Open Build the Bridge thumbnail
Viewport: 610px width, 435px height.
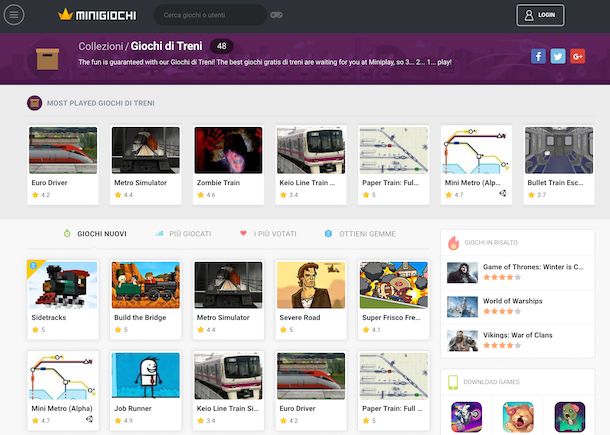pyautogui.click(x=146, y=285)
